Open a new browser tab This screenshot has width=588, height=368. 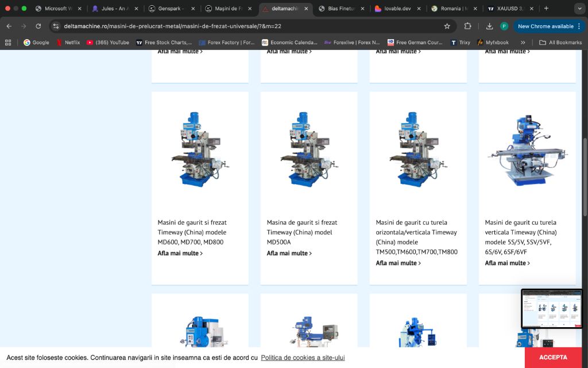pyautogui.click(x=546, y=9)
